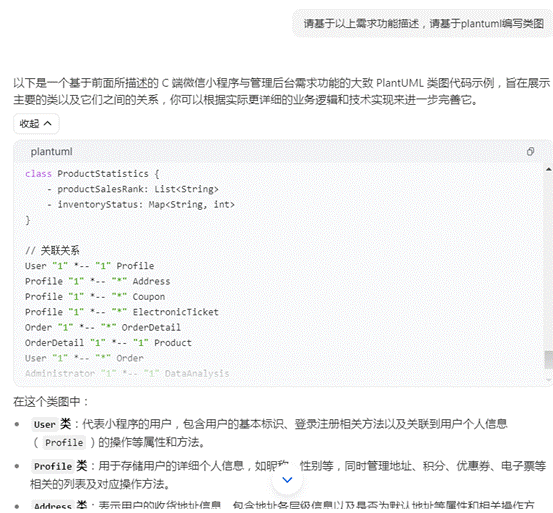This screenshot has height=513, width=553.
Task: Click the code scrollbar thumb
Action: tap(548, 360)
